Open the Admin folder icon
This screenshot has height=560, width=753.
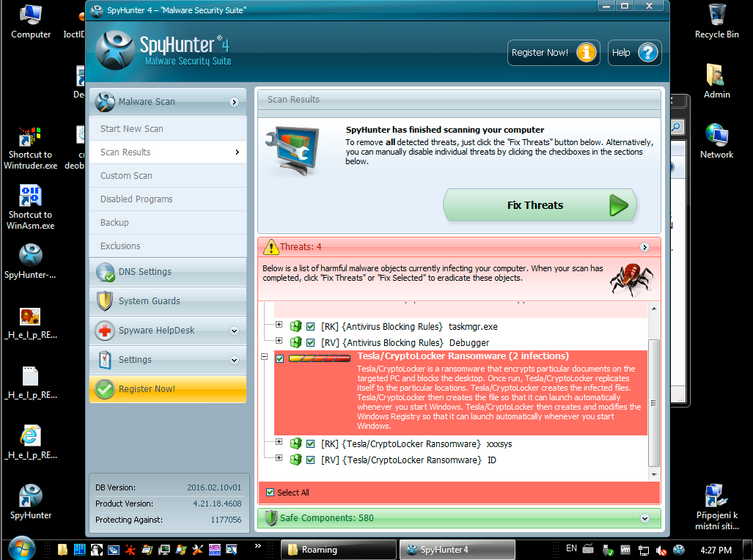716,81
